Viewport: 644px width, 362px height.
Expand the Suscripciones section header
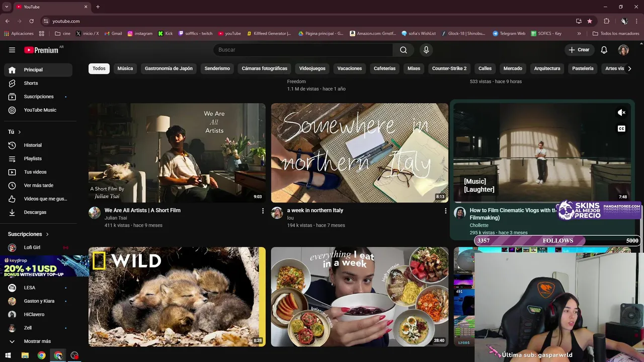click(29, 234)
